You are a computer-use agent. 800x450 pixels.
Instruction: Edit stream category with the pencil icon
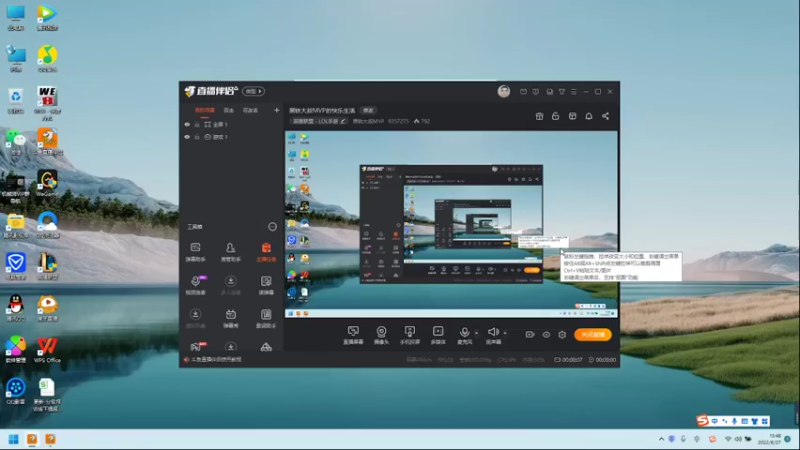[x=343, y=121]
